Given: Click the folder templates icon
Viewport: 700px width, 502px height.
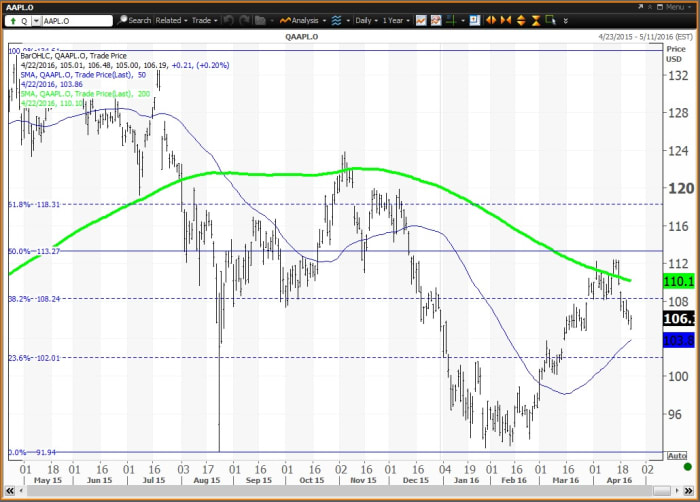Looking at the screenshot, I should 260,21.
